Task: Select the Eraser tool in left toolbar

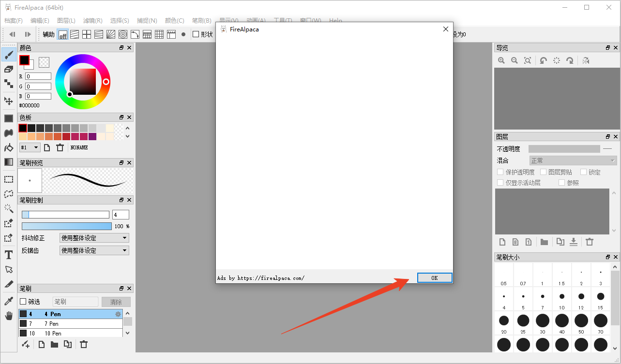Action: tap(9, 69)
